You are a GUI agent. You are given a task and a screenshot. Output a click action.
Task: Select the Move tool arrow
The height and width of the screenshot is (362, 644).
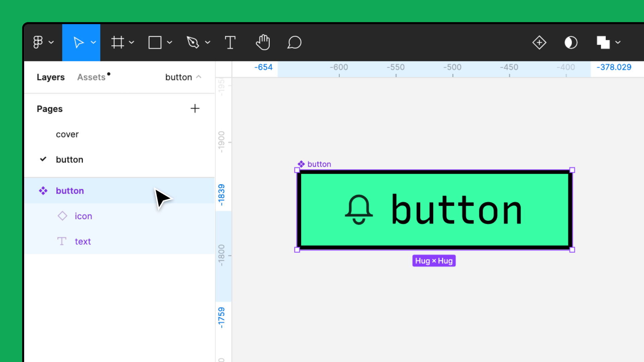78,43
